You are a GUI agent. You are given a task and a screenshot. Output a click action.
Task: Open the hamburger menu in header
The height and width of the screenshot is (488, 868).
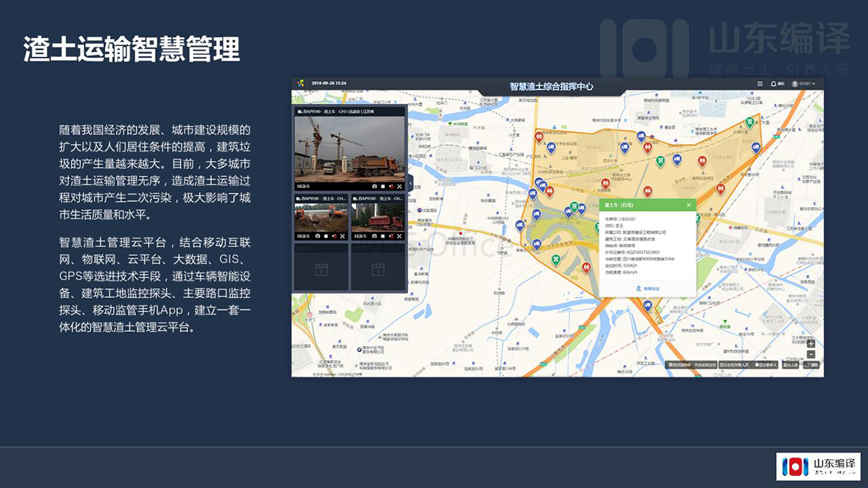pyautogui.click(x=759, y=84)
